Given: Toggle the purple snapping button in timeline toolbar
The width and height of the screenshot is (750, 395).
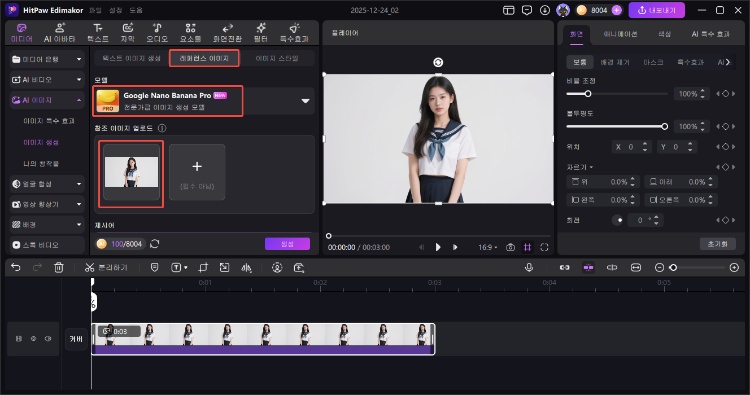Looking at the screenshot, I should (x=588, y=267).
